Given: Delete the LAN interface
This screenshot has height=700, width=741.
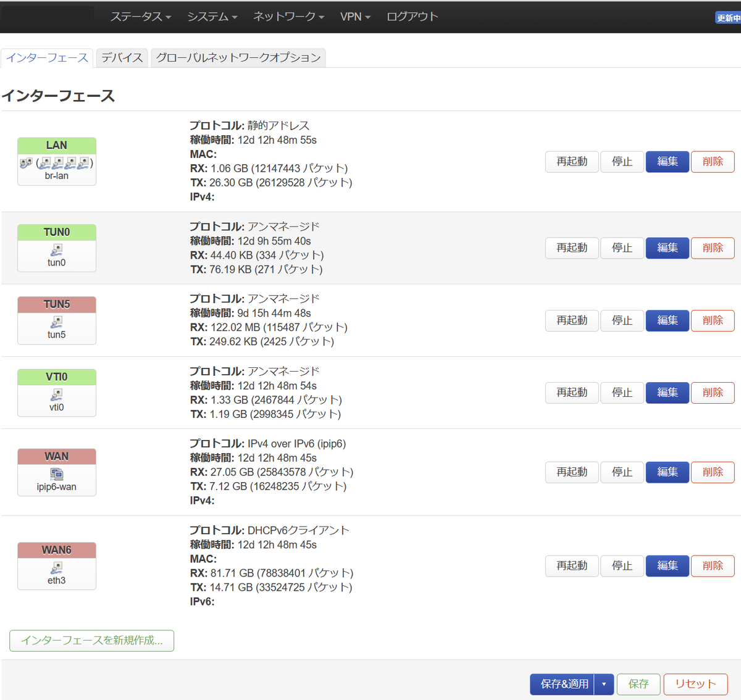Looking at the screenshot, I should [713, 162].
